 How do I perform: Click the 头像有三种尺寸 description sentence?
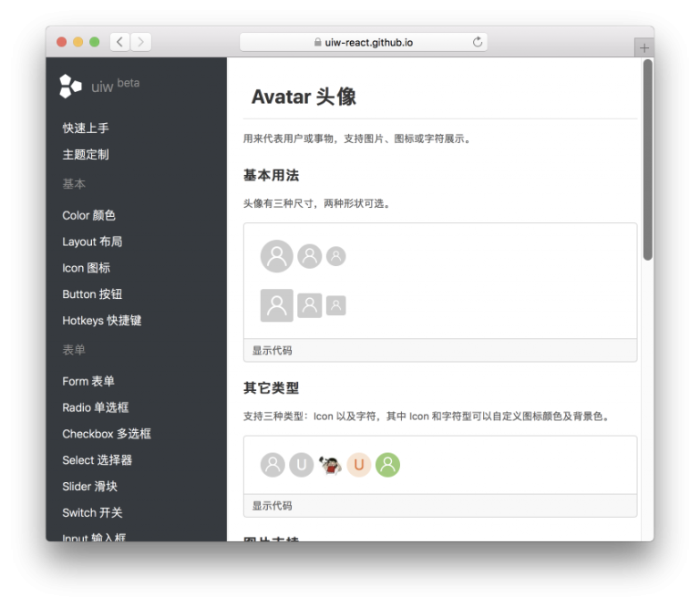pos(317,203)
